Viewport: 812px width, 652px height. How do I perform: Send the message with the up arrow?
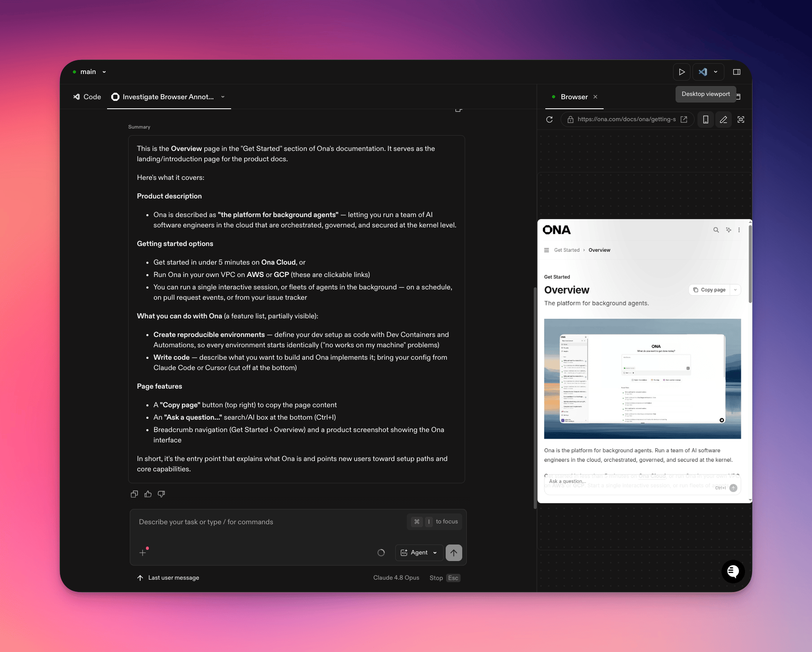tap(454, 553)
